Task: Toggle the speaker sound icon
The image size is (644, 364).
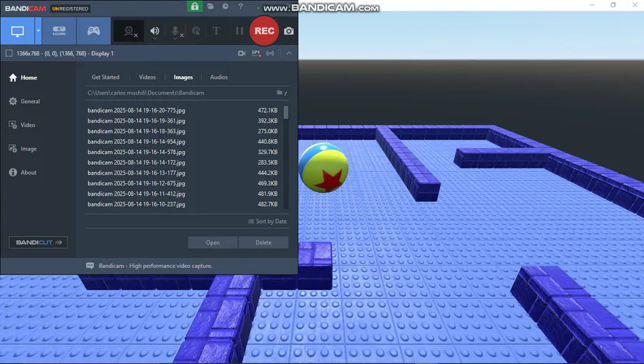Action: tap(155, 30)
